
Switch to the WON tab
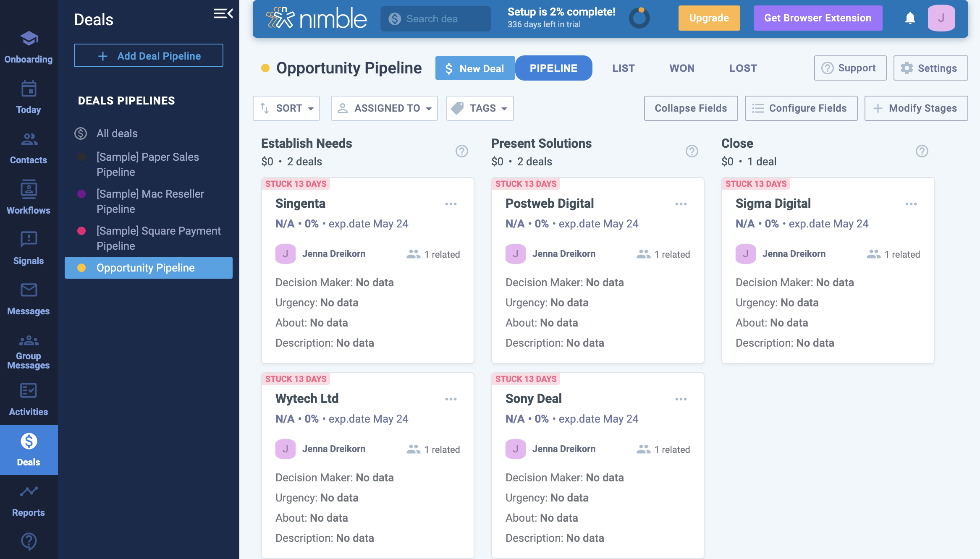(682, 68)
